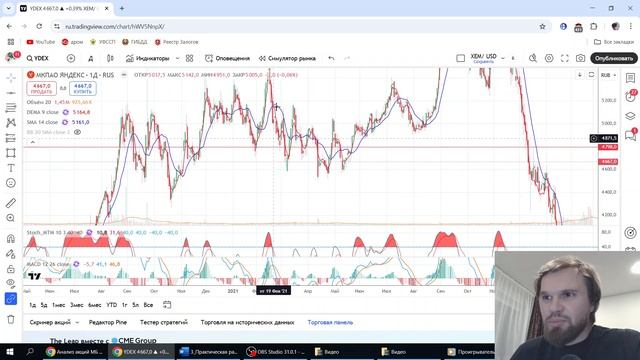Open the Windows Start menu
The height and width of the screenshot is (360, 640).
(x=10, y=352)
